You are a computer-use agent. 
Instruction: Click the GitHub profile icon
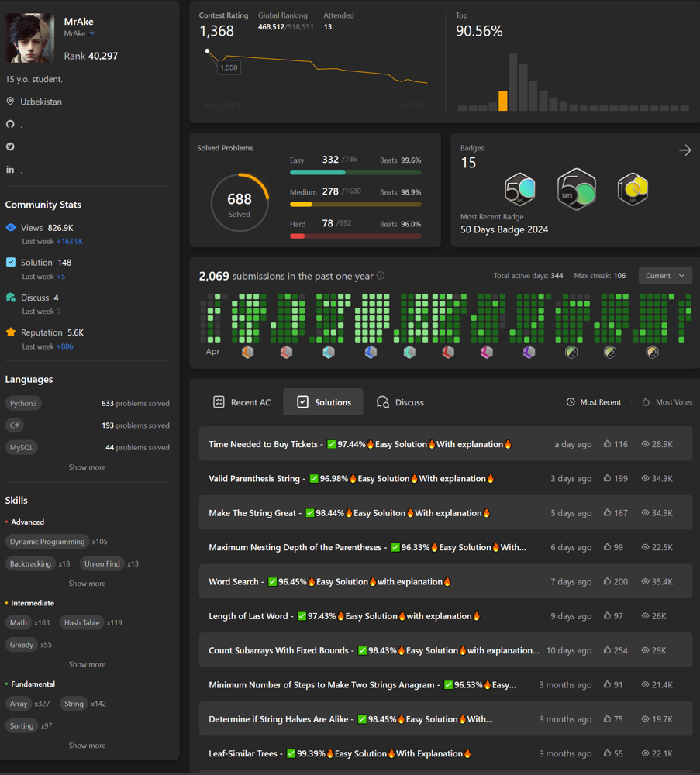(10, 124)
